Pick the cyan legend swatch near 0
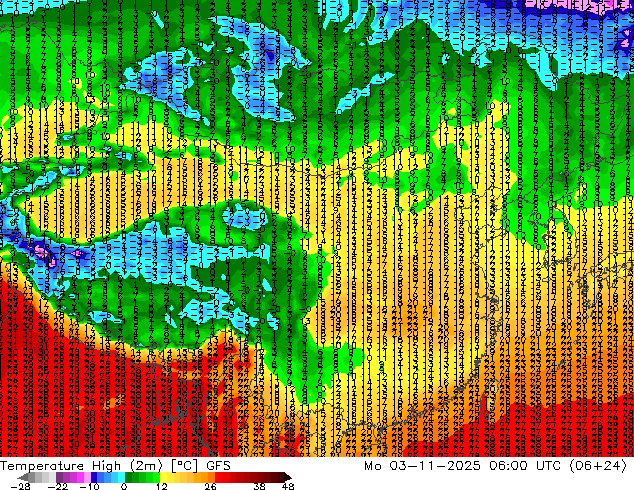This screenshot has height=490, width=634. click(121, 477)
